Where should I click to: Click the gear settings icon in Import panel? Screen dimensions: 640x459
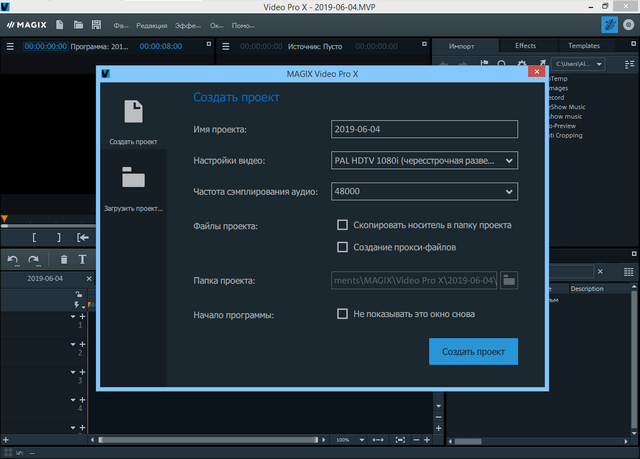tap(522, 63)
